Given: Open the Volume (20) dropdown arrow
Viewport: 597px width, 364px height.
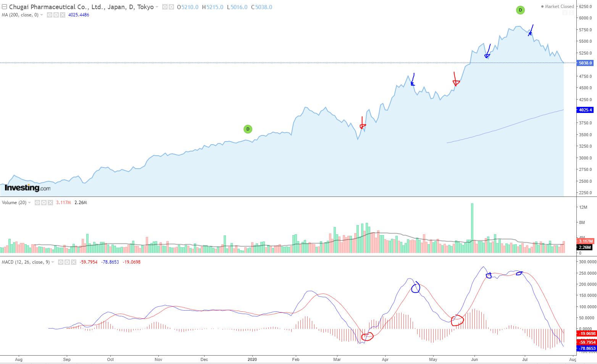Looking at the screenshot, I should click(x=29, y=203).
